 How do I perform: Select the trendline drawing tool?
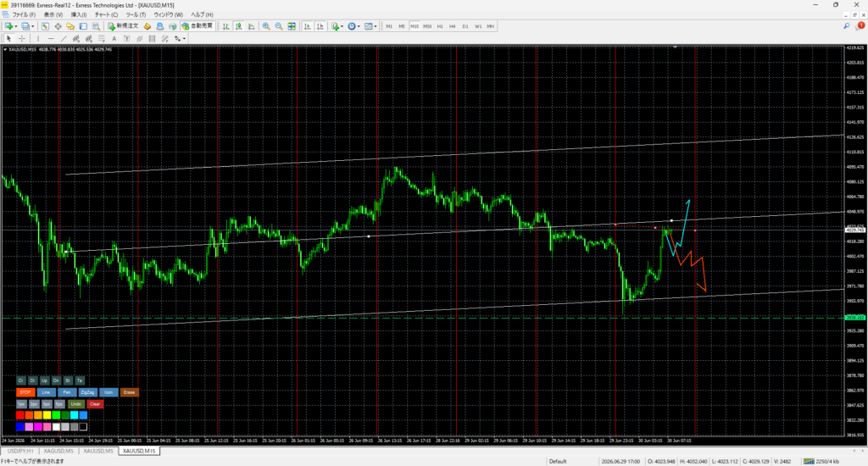(x=63, y=39)
